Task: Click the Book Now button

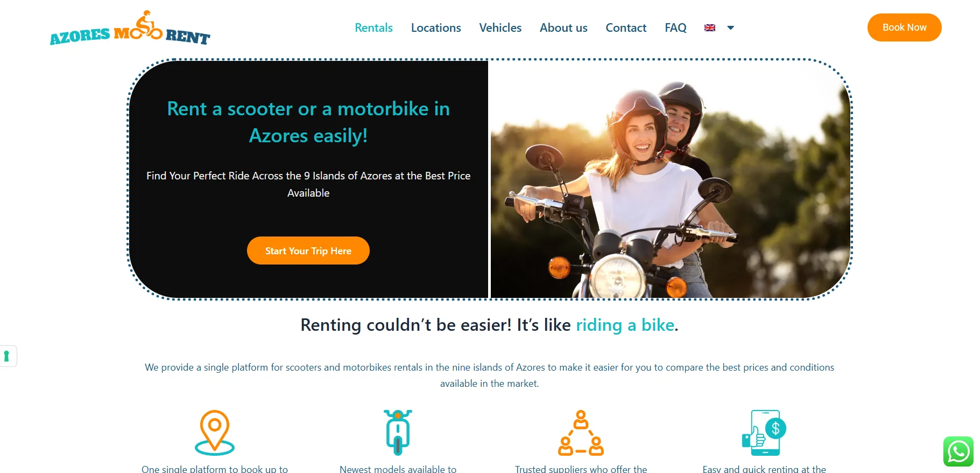Action: pos(904,27)
